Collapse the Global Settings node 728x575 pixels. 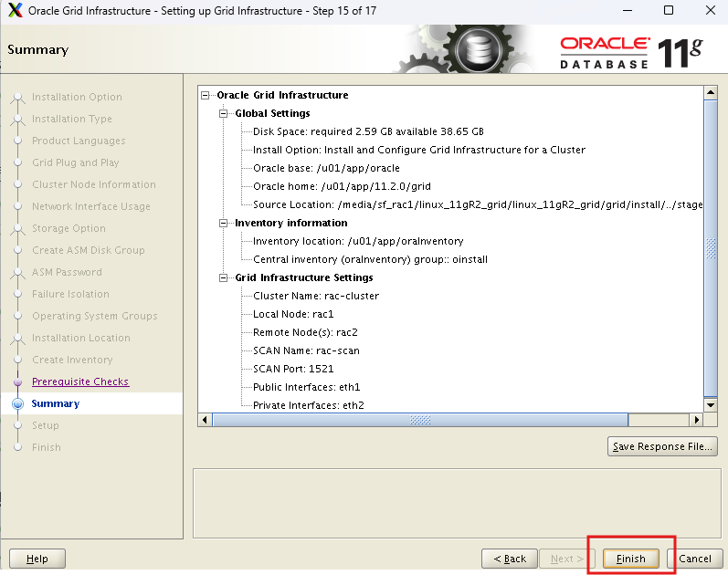click(x=223, y=114)
